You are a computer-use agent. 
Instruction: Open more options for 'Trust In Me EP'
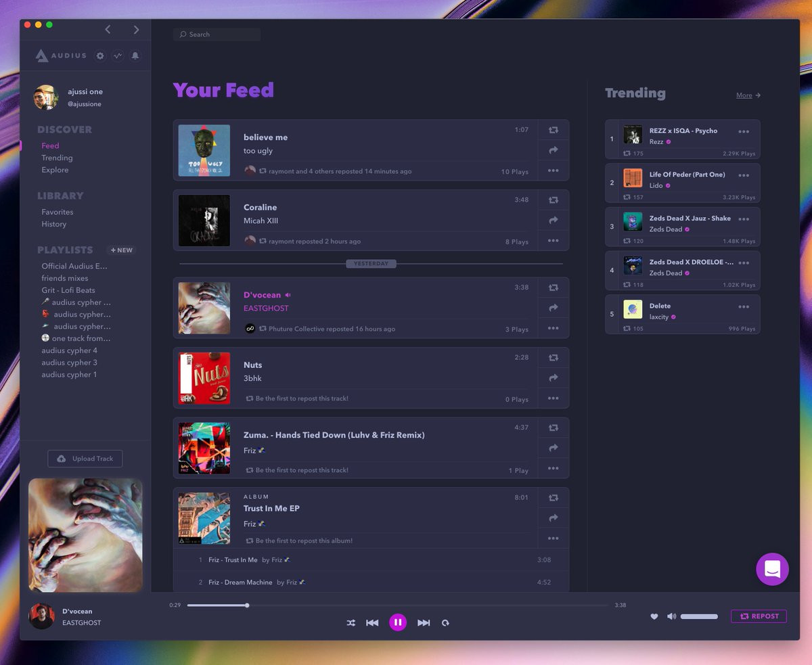click(x=554, y=538)
